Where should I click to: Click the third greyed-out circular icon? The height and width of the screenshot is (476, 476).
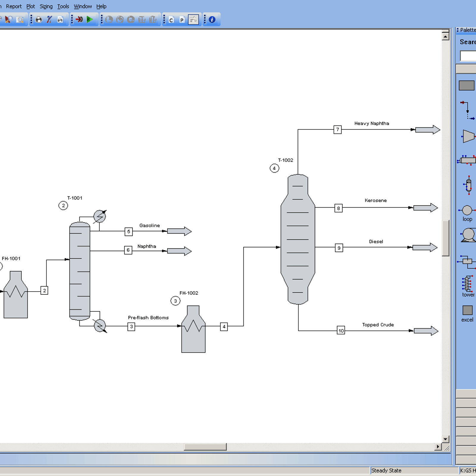[131, 20]
